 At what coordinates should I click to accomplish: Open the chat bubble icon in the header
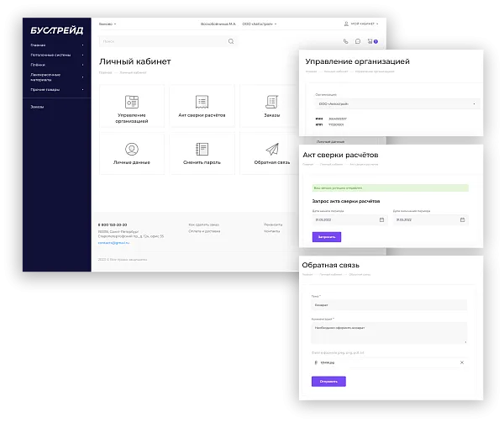coord(358,41)
